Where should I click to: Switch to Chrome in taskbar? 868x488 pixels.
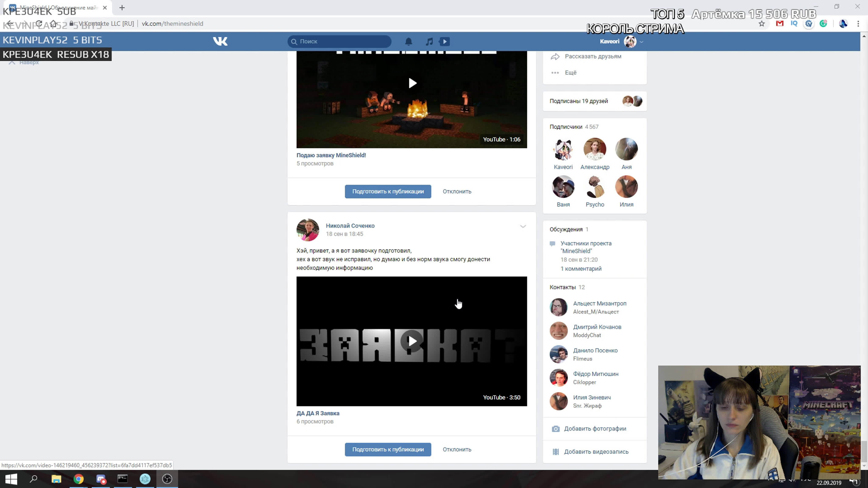(x=78, y=479)
